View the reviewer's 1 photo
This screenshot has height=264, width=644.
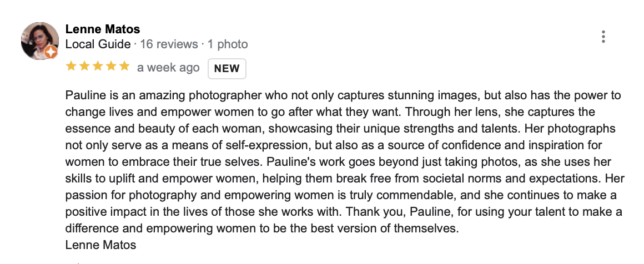228,44
